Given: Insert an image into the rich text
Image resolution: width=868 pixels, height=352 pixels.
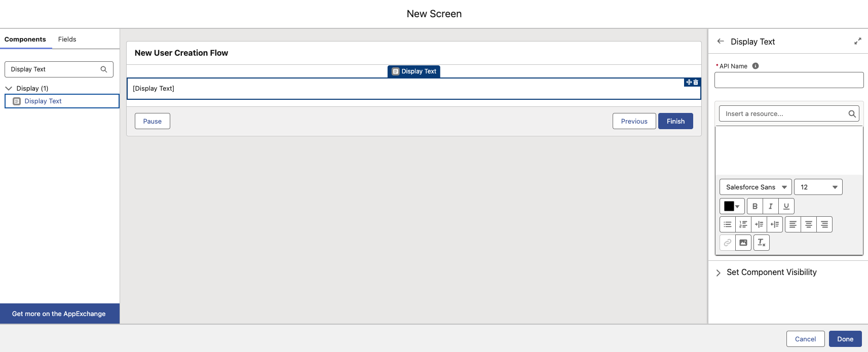Looking at the screenshot, I should click(743, 243).
